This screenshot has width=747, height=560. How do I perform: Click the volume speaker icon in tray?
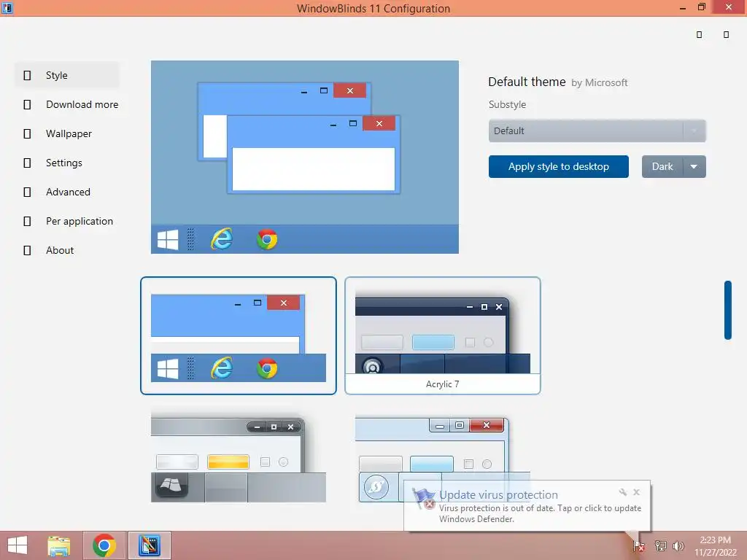678,545
